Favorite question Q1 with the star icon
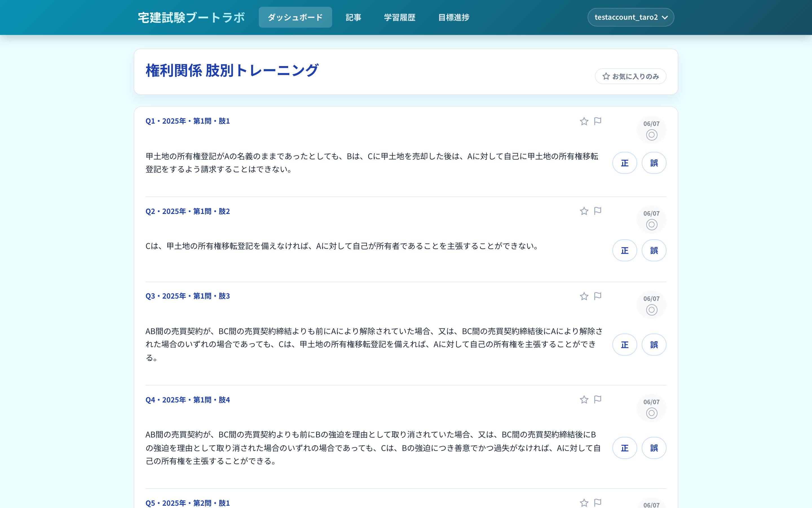This screenshot has width=812, height=508. point(584,121)
